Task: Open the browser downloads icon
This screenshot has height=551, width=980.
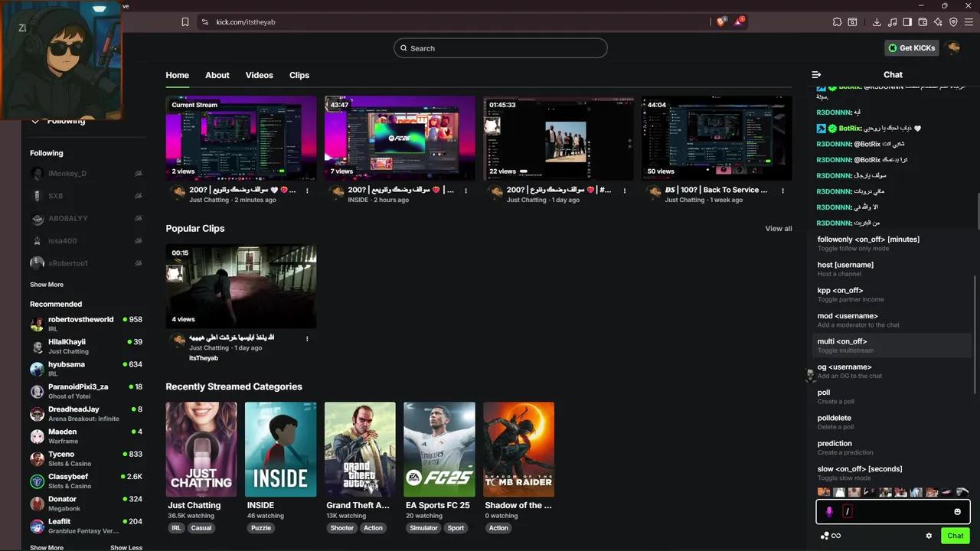Action: [877, 22]
